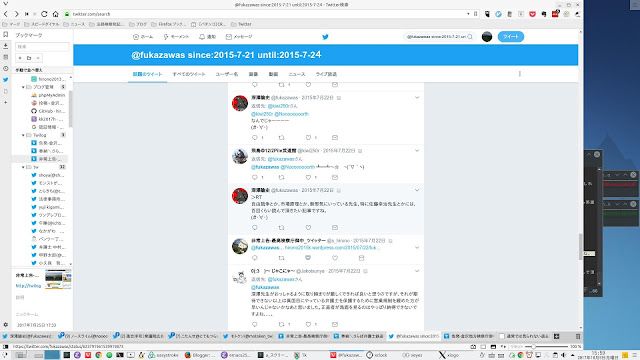Retweet the なんでじゃー tweet
The width and height of the screenshot is (640, 360).
pyautogui.click(x=281, y=138)
